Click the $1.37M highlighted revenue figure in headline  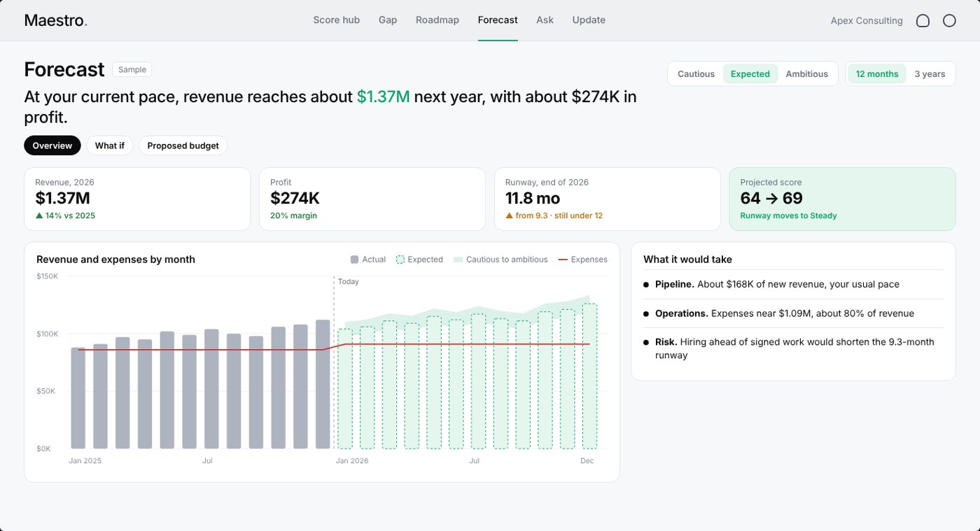(x=383, y=97)
